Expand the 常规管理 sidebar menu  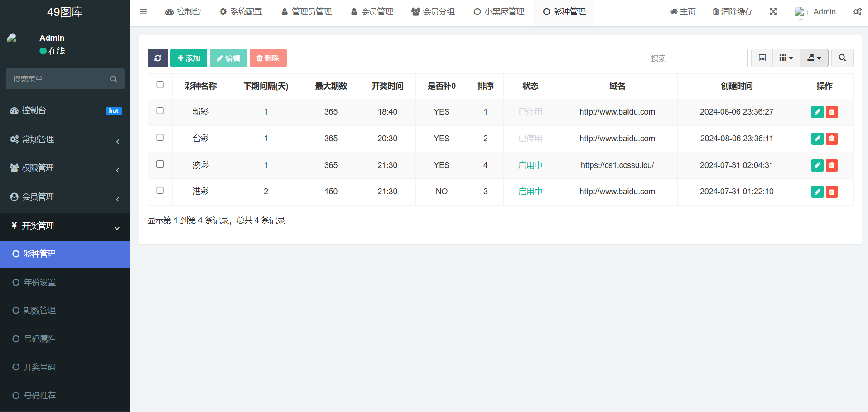[65, 139]
